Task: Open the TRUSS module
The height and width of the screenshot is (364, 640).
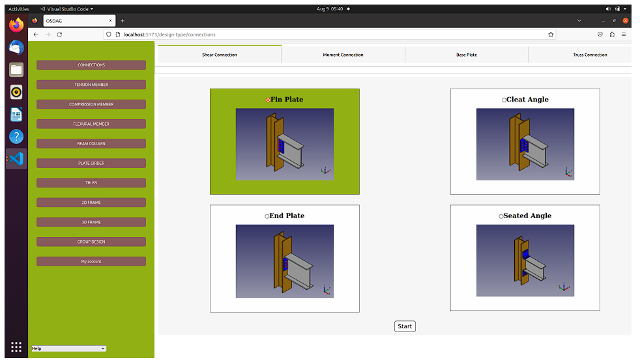Action: coord(91,182)
